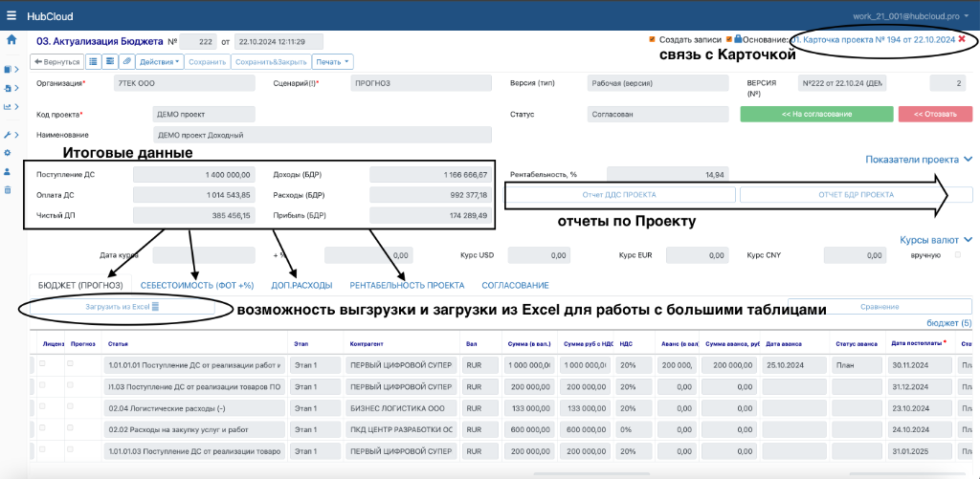The height and width of the screenshot is (479, 980).
Task: Enable the вручную exchange rate checkbox
Action: (x=958, y=255)
